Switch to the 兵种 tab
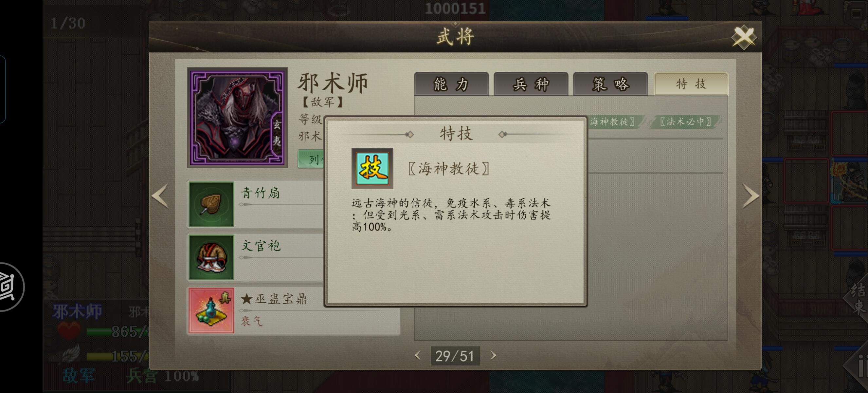Image resolution: width=868 pixels, height=393 pixels. pyautogui.click(x=531, y=84)
